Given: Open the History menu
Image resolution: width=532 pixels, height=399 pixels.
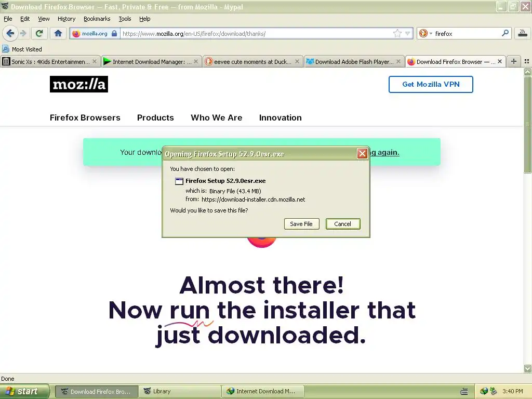Looking at the screenshot, I should (x=66, y=19).
